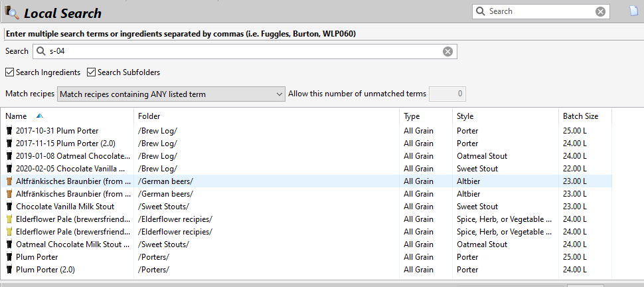Click the Name column sort arrow
The width and height of the screenshot is (644, 287).
click(40, 116)
